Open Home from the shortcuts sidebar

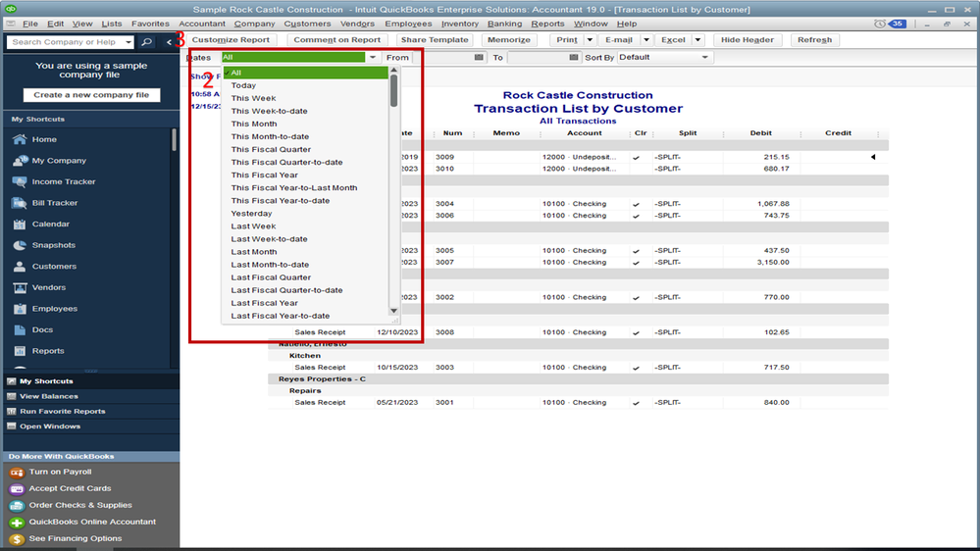tap(44, 139)
